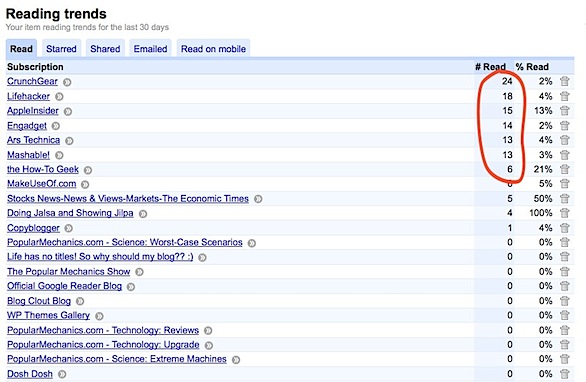
Task: Click the trash icon in the MakeUseOf.com row
Action: [565, 184]
